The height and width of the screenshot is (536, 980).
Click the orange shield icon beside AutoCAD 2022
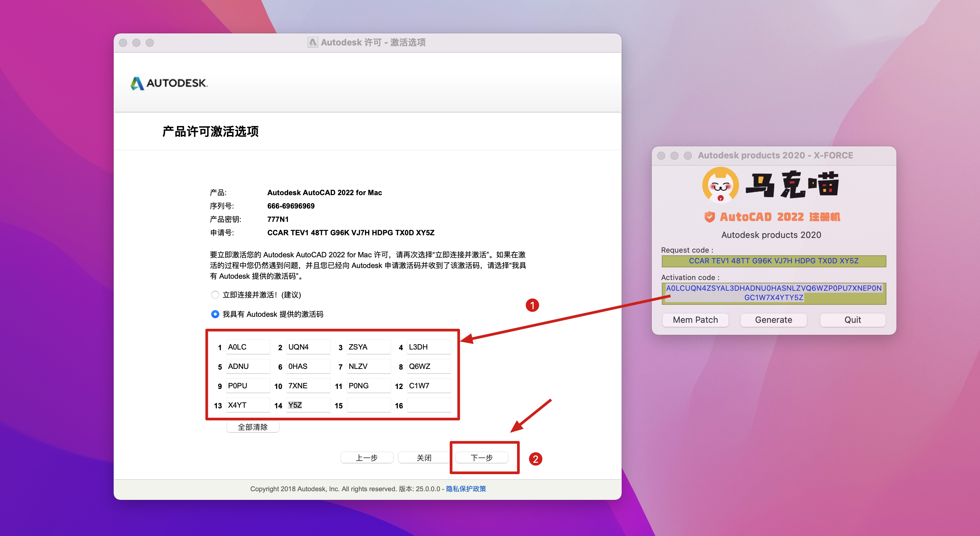click(x=709, y=217)
